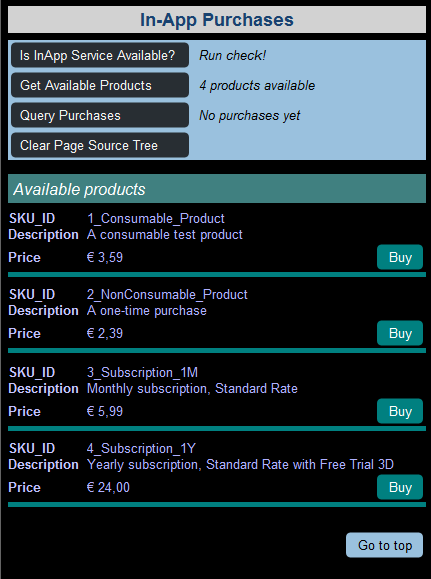This screenshot has height=579, width=431.
Task: Click the 'Run check!' status text
Action: tap(232, 55)
